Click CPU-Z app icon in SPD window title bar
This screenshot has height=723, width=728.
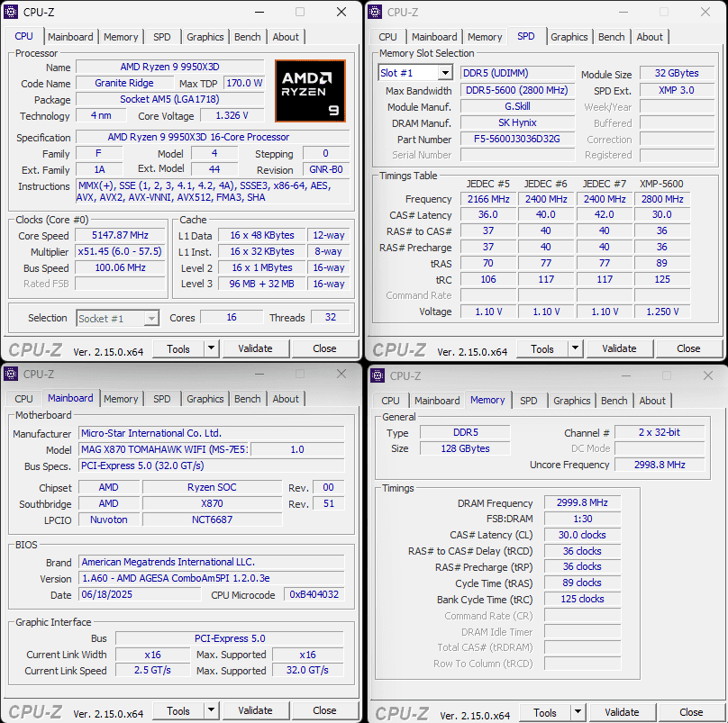point(375,12)
